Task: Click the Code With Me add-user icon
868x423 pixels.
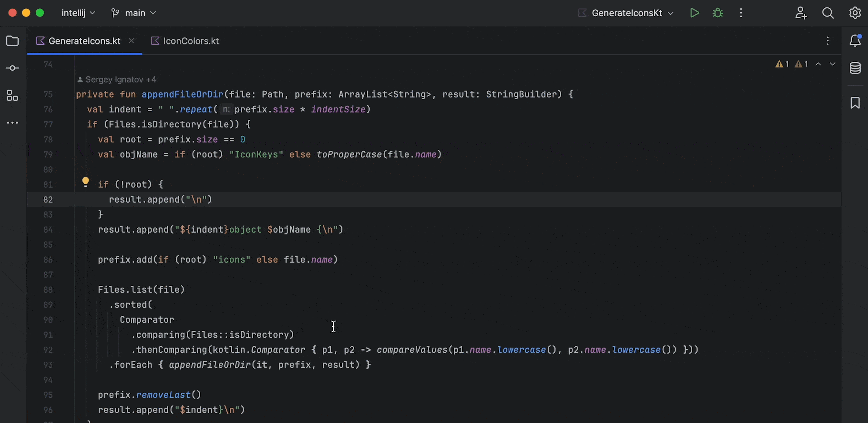Action: 801,13
